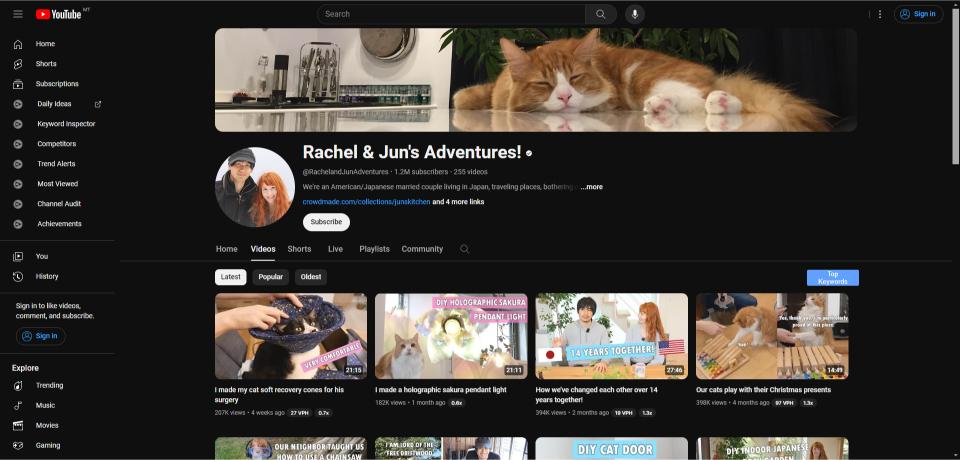
Task: Click 'and 4 more links'
Action: point(459,202)
